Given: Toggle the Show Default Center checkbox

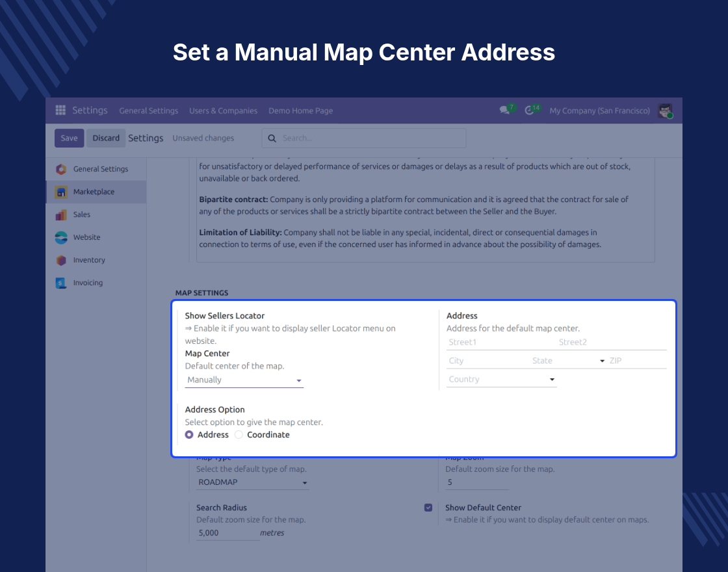Looking at the screenshot, I should [428, 508].
